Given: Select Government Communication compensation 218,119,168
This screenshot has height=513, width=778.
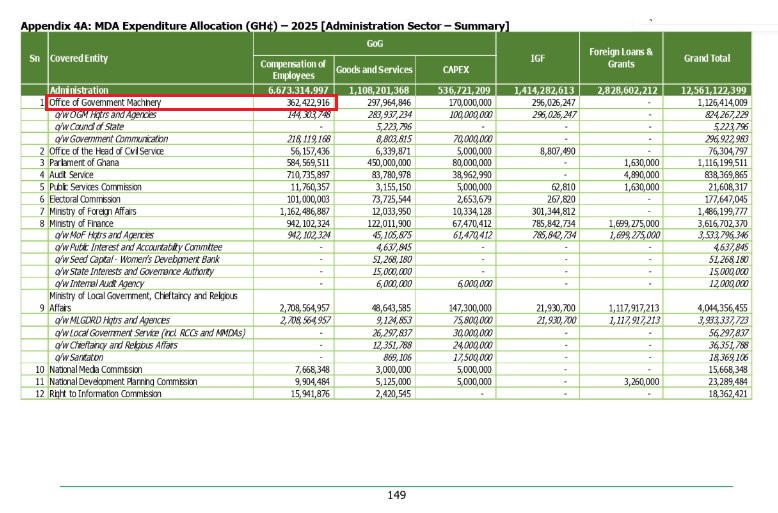Looking at the screenshot, I should click(x=309, y=139).
